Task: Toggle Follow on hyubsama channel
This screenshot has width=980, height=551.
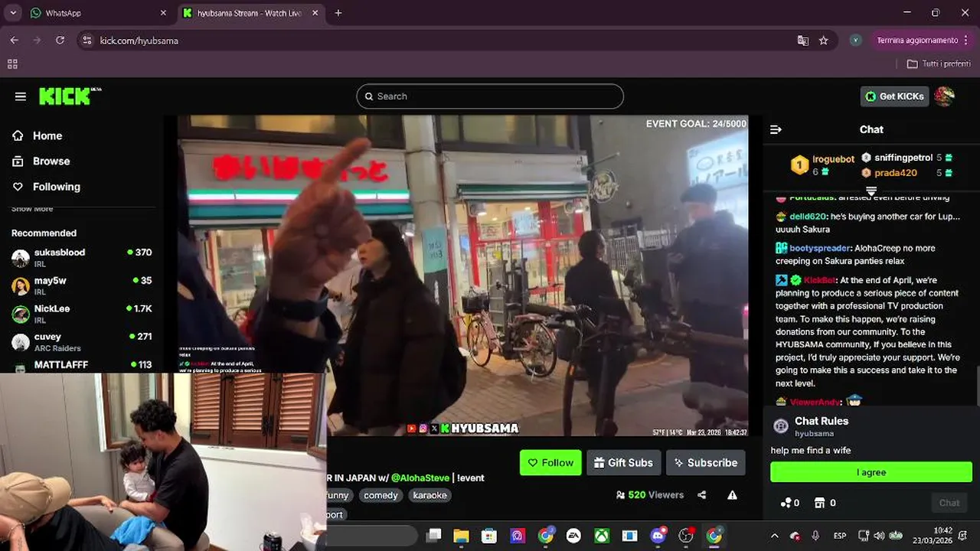Action: (x=550, y=462)
